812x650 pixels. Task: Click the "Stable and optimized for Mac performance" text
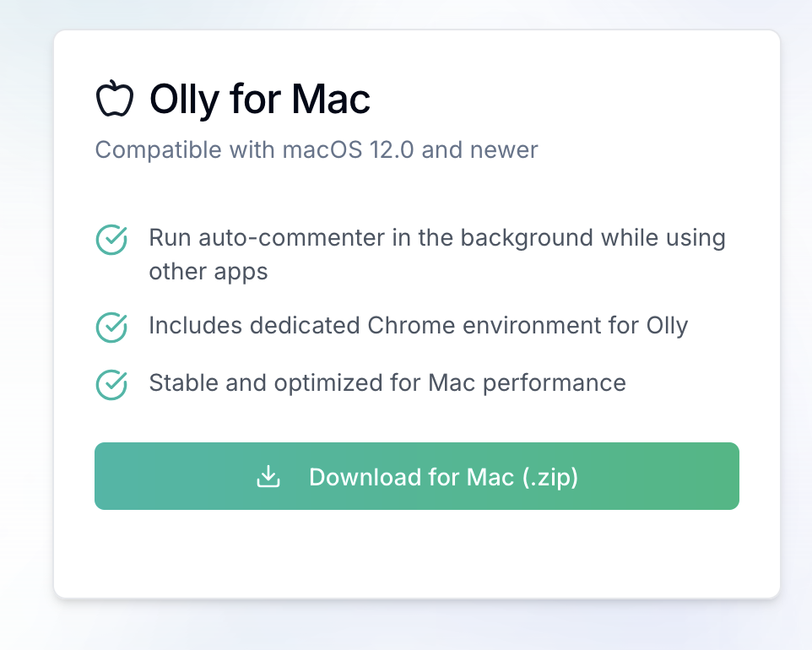click(387, 383)
